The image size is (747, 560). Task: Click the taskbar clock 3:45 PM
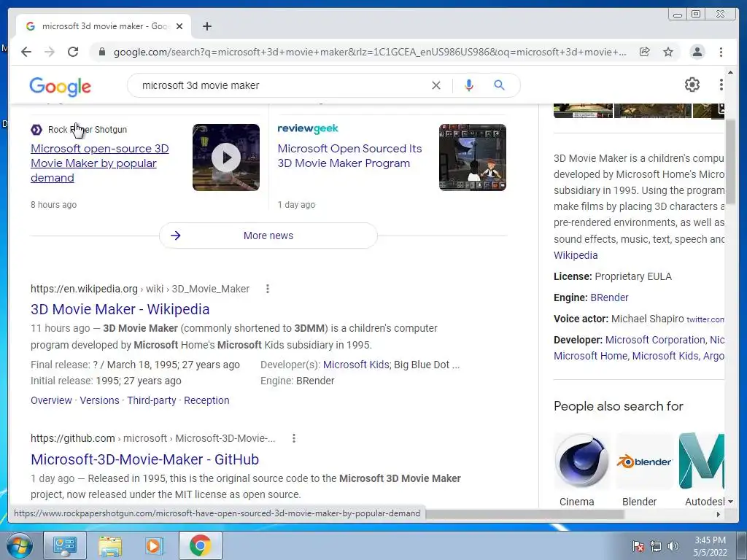tap(710, 540)
